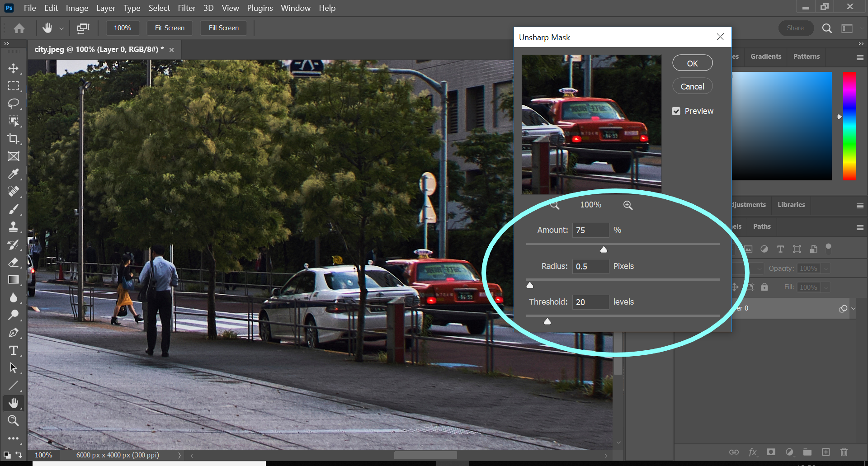Open the layer Fill dropdown arrow

click(826, 287)
